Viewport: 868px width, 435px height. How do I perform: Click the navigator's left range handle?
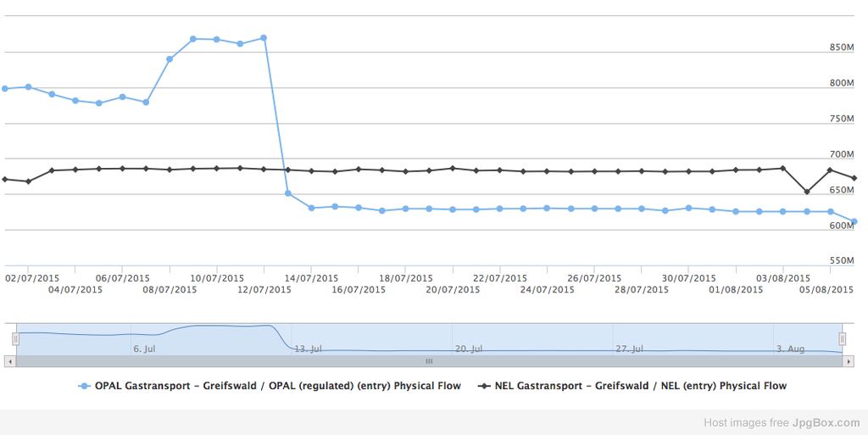point(15,338)
